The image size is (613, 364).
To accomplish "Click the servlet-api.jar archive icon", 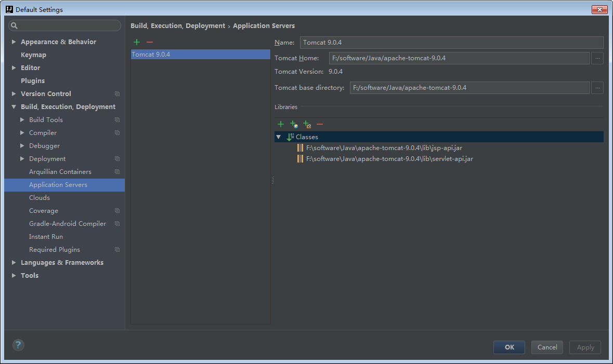I will pyautogui.click(x=300, y=158).
